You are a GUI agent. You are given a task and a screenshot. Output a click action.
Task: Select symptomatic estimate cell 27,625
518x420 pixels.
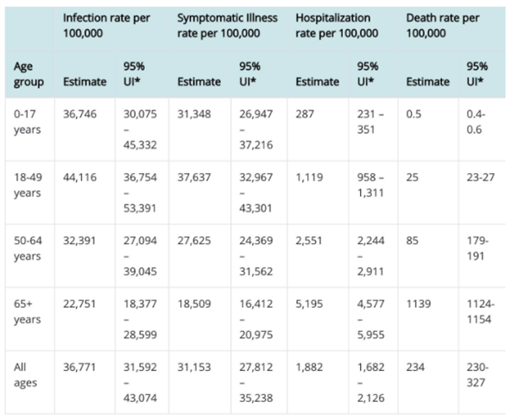[194, 241]
